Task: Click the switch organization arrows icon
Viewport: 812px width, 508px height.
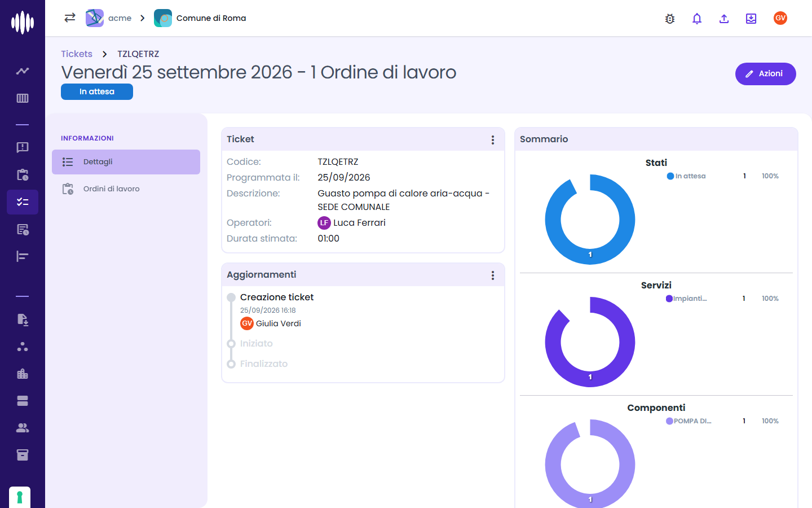Action: pyautogui.click(x=70, y=18)
